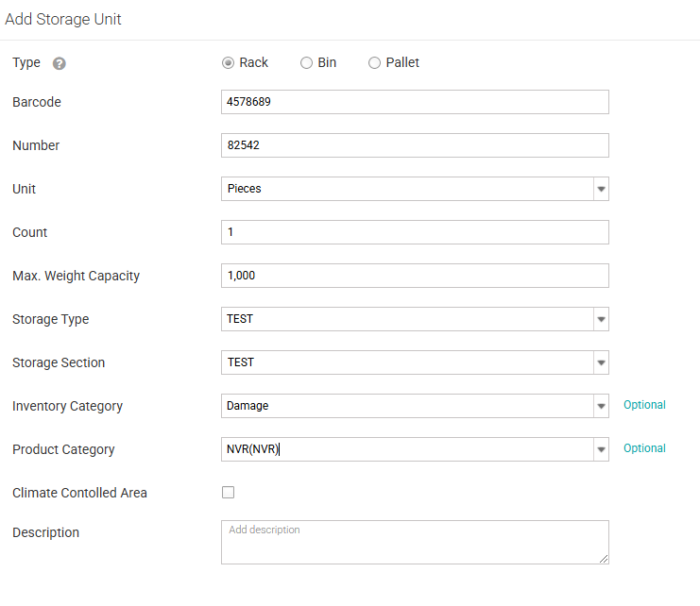Click Optional label beside Product Category

[x=644, y=448]
